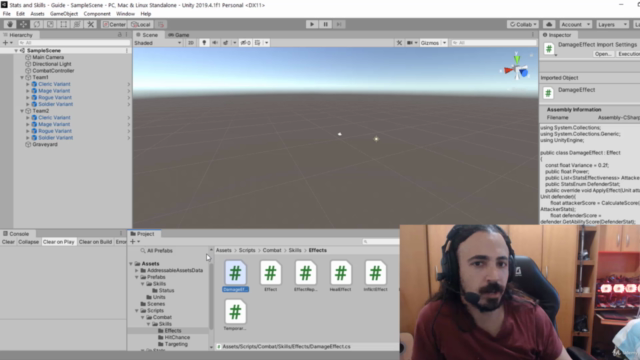Switch to the Scene tab

tap(147, 35)
